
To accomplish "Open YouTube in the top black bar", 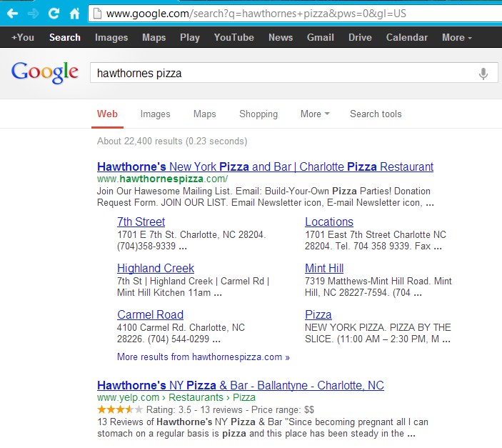I will 234,37.
